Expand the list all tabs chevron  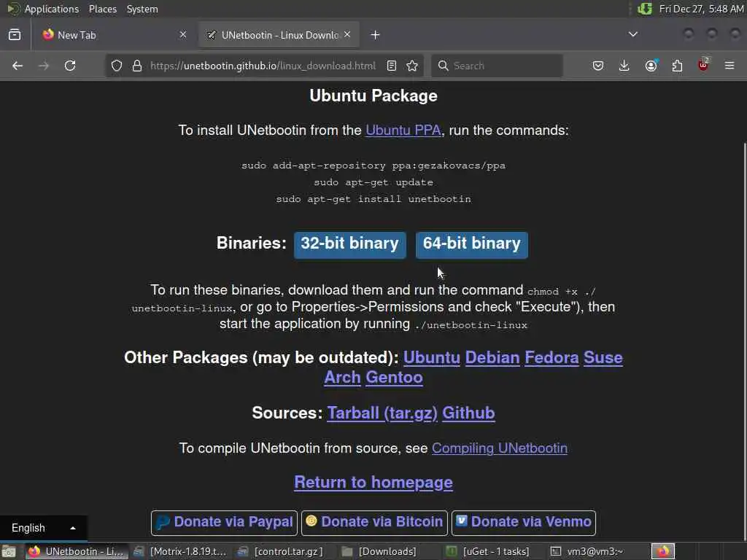[633, 34]
